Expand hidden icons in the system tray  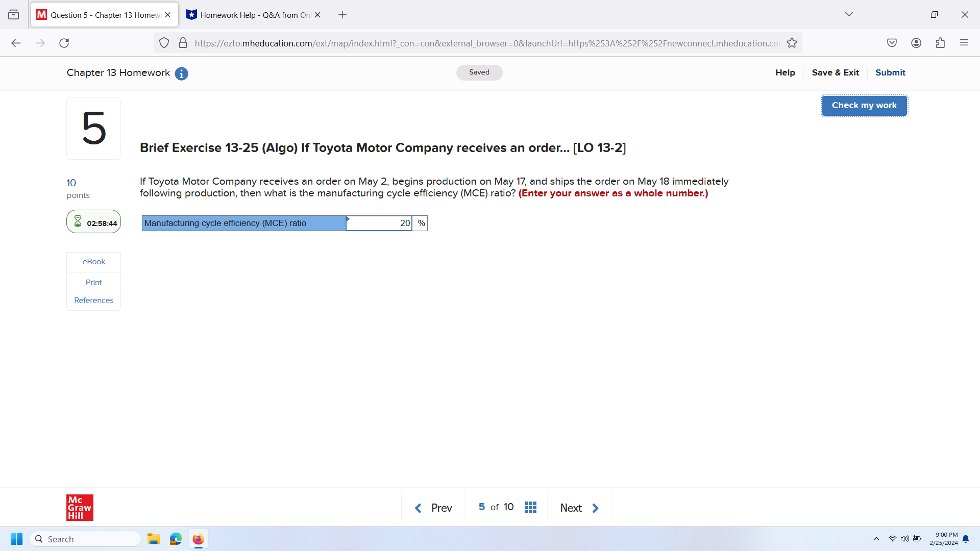pyautogui.click(x=876, y=539)
